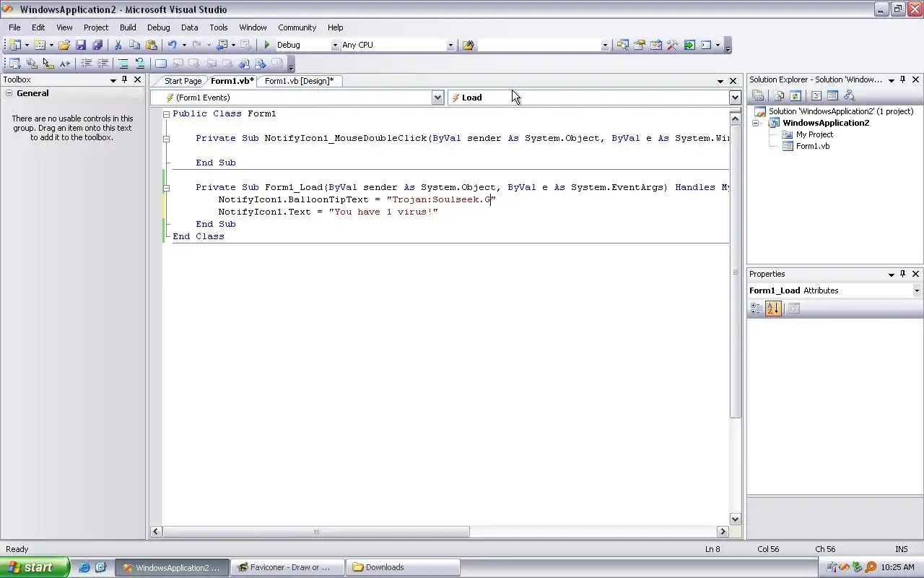
Task: Close the active document tab with X
Action: [x=733, y=81]
